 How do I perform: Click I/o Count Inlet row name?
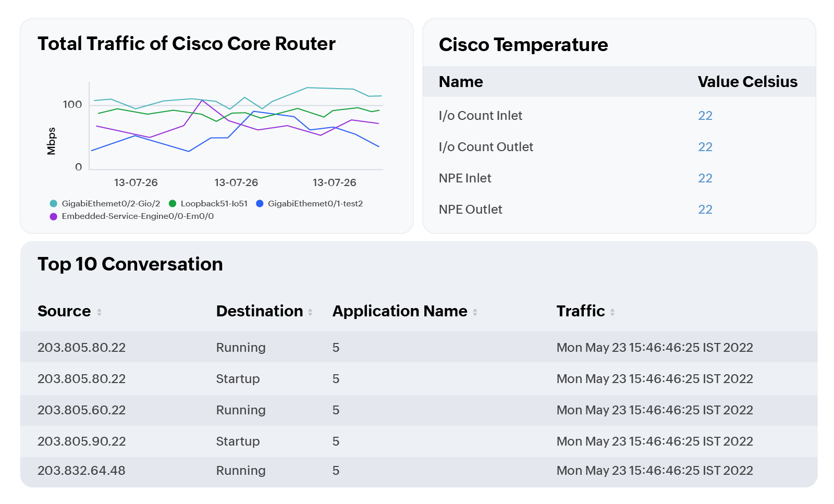481,116
